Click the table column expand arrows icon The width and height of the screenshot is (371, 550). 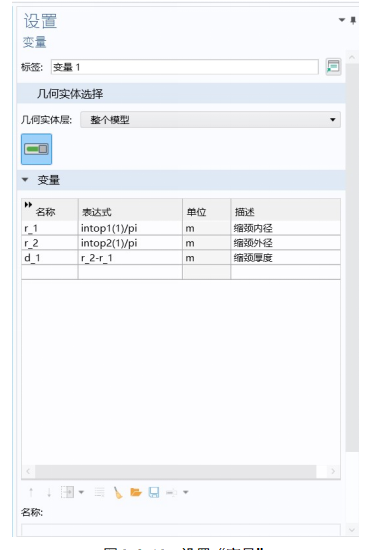pyautogui.click(x=28, y=204)
